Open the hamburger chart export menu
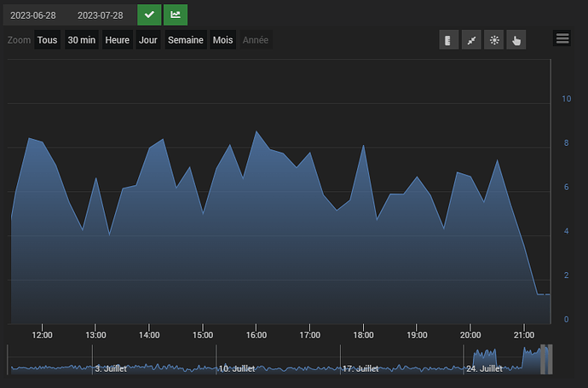 coord(562,38)
